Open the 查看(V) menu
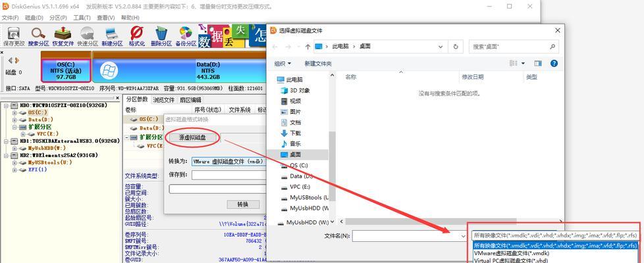644x263 pixels. pyautogui.click(x=105, y=18)
